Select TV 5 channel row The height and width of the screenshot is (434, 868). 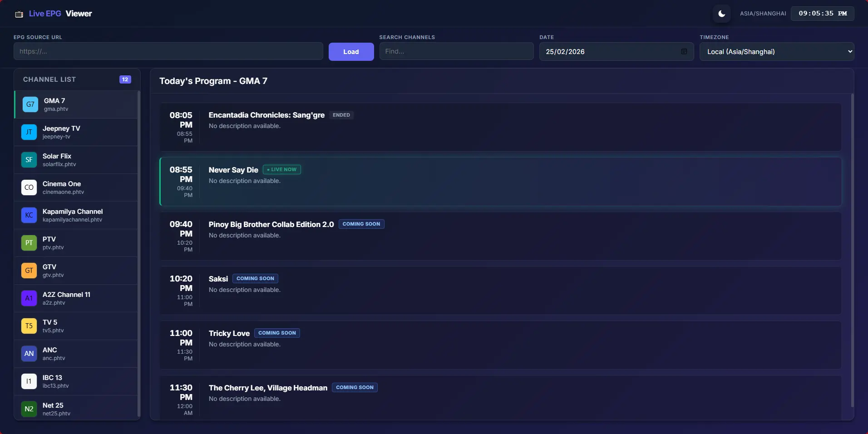76,326
